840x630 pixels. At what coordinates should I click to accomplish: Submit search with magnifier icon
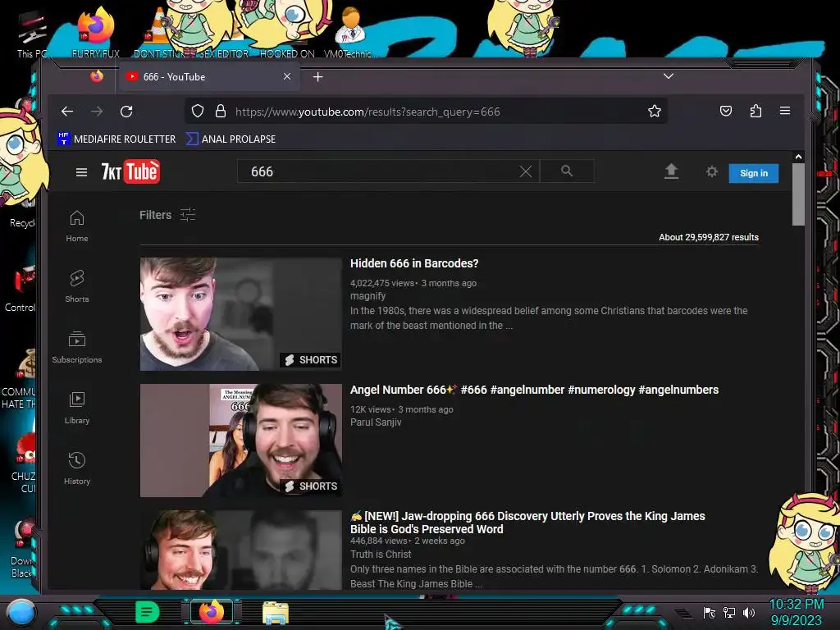pos(567,171)
